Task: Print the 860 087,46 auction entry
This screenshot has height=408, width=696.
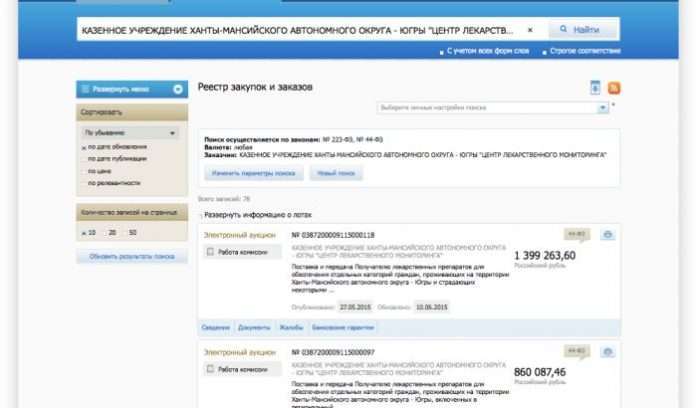Action: coord(608,352)
